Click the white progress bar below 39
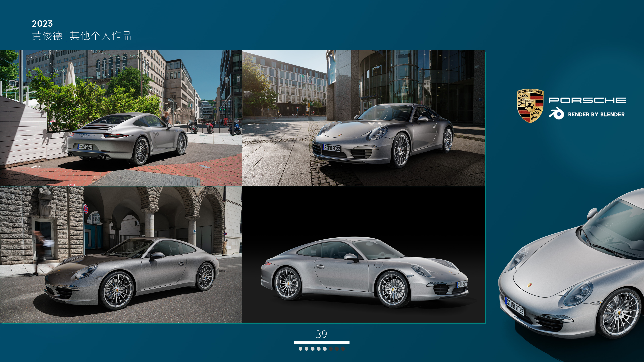The image size is (644, 362). pos(321,343)
